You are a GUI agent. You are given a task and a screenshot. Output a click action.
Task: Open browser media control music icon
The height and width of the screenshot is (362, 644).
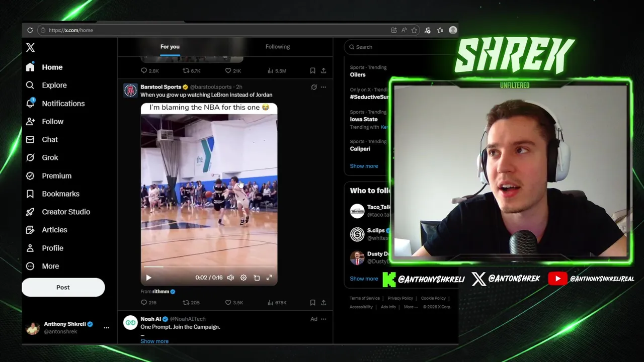pos(427,30)
